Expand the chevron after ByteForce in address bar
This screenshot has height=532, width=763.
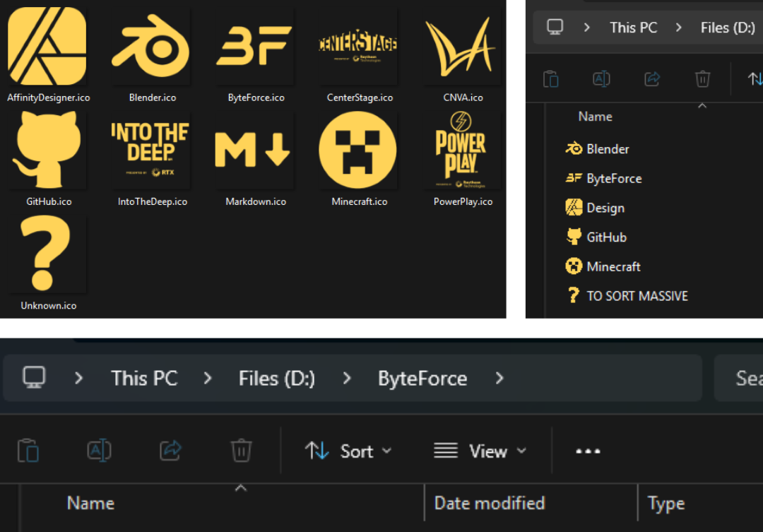[x=499, y=378]
